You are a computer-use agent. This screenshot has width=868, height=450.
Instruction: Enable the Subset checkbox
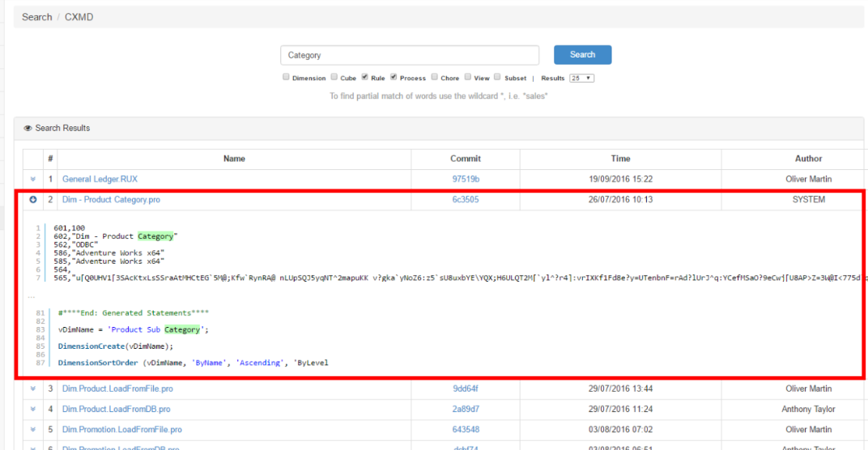pos(497,77)
